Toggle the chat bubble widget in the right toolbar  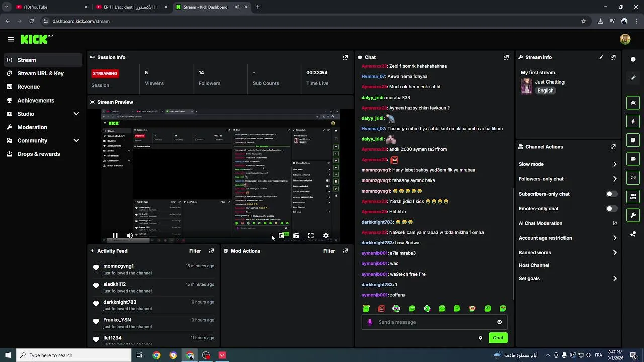[633, 159]
